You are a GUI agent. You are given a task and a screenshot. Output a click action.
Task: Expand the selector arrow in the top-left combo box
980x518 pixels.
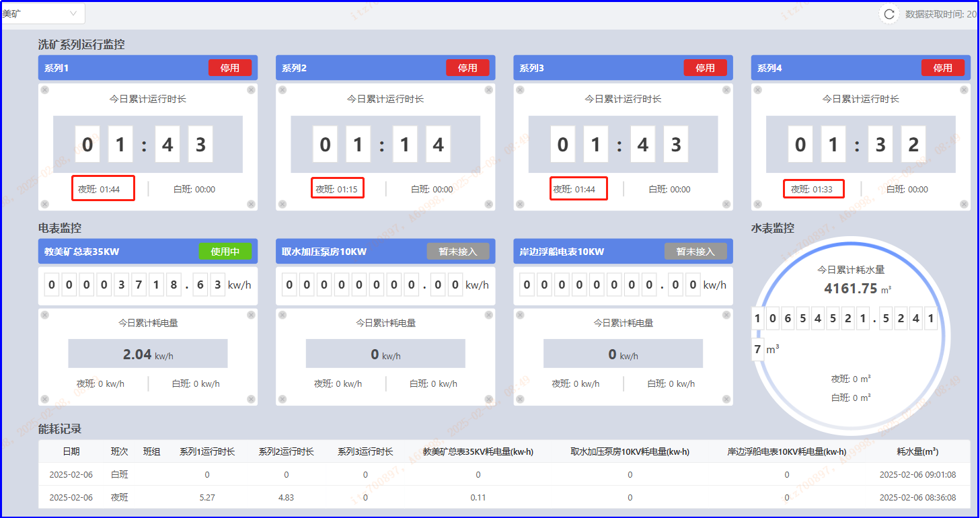point(75,13)
